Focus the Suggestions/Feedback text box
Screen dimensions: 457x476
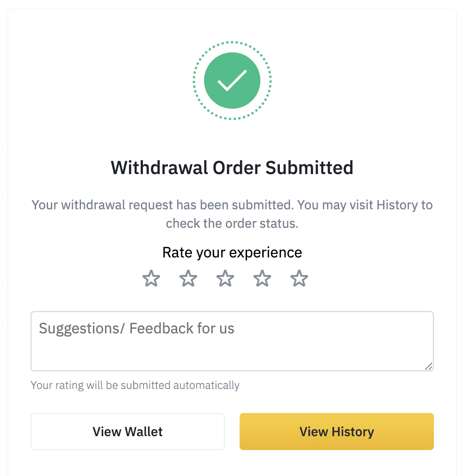click(x=232, y=341)
